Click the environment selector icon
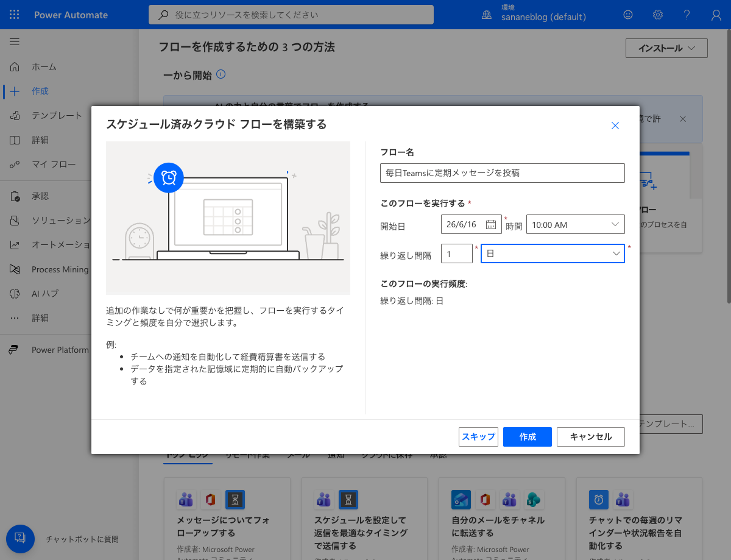 click(x=487, y=15)
